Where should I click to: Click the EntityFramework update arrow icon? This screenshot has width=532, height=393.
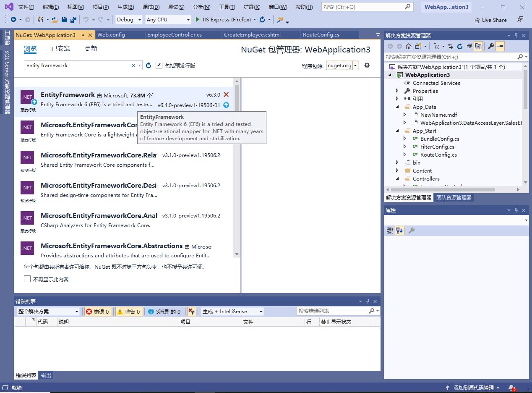coord(226,105)
